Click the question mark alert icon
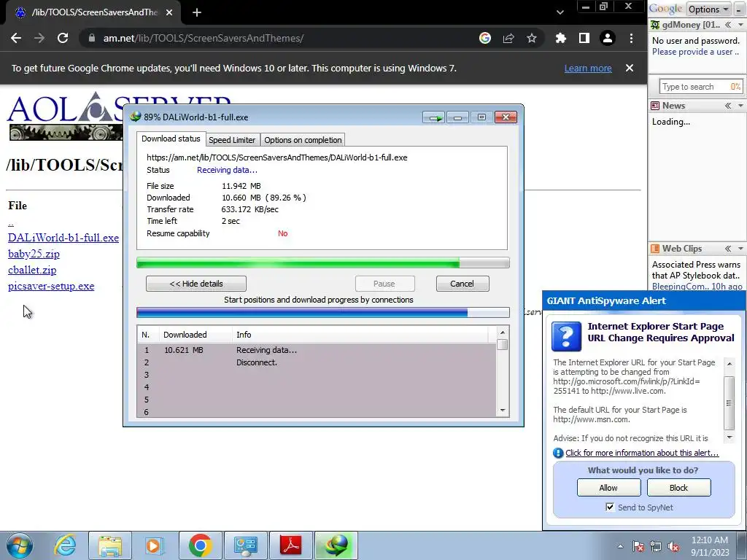Screen dimensions: 747x560 tap(566, 336)
